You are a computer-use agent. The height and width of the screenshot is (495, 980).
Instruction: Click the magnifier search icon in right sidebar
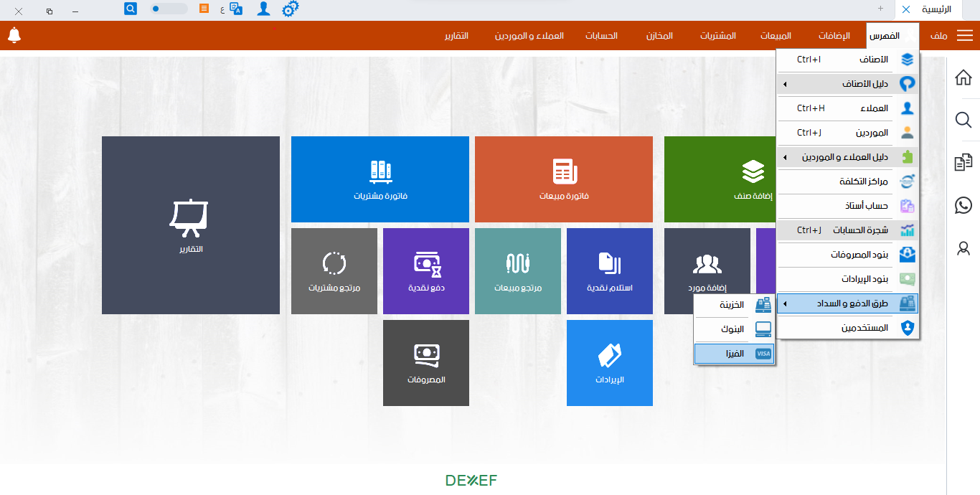(x=963, y=120)
